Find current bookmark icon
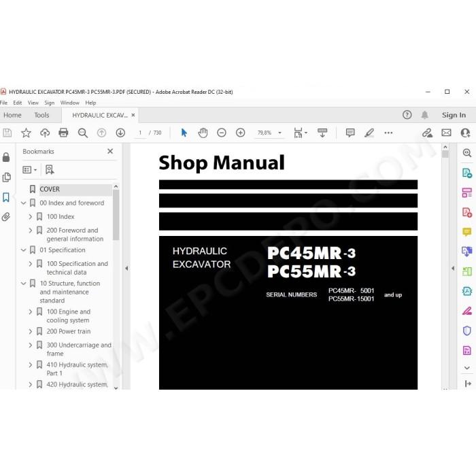Image resolution: width=476 pixels, height=476 pixels. (x=50, y=170)
